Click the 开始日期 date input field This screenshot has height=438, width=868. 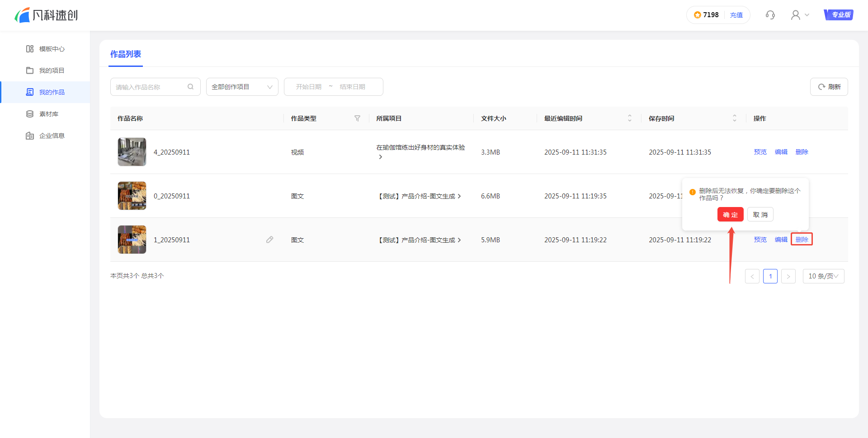tap(309, 87)
